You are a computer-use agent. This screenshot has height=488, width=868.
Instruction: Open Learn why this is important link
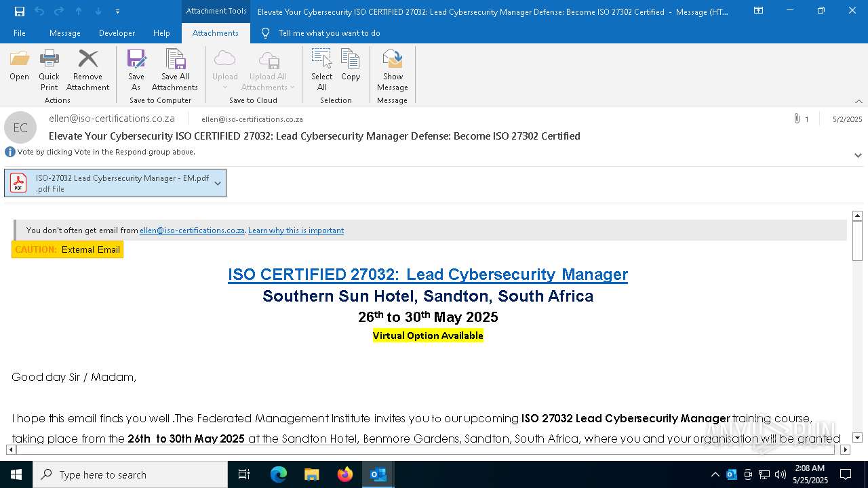[x=296, y=230]
